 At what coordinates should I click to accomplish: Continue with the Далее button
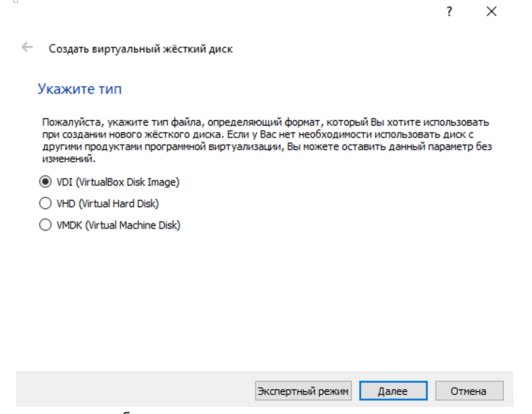[393, 391]
